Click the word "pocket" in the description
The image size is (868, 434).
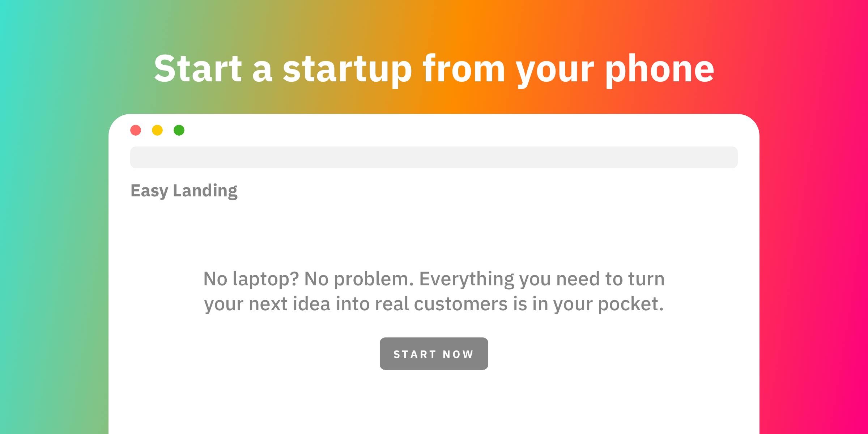(x=630, y=304)
